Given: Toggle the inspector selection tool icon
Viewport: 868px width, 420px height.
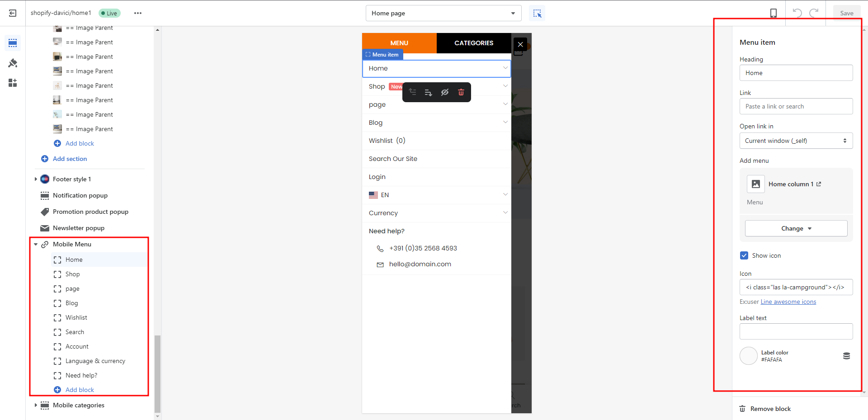Looking at the screenshot, I should pyautogui.click(x=537, y=13).
